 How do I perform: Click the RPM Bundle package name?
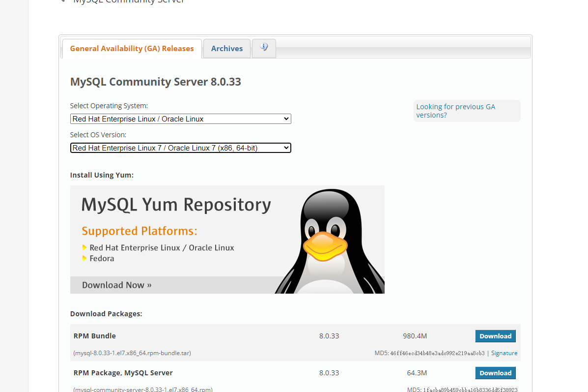94,336
